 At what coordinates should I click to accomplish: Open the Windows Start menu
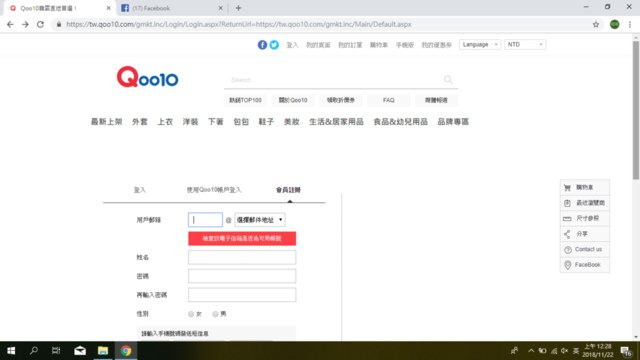[x=11, y=351]
